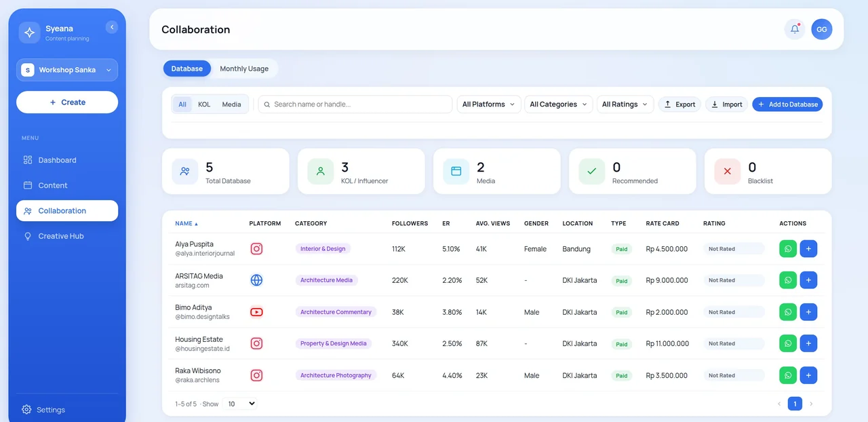868x422 pixels.
Task: Click WhatsApp icon for Housing Estate
Action: pyautogui.click(x=788, y=343)
